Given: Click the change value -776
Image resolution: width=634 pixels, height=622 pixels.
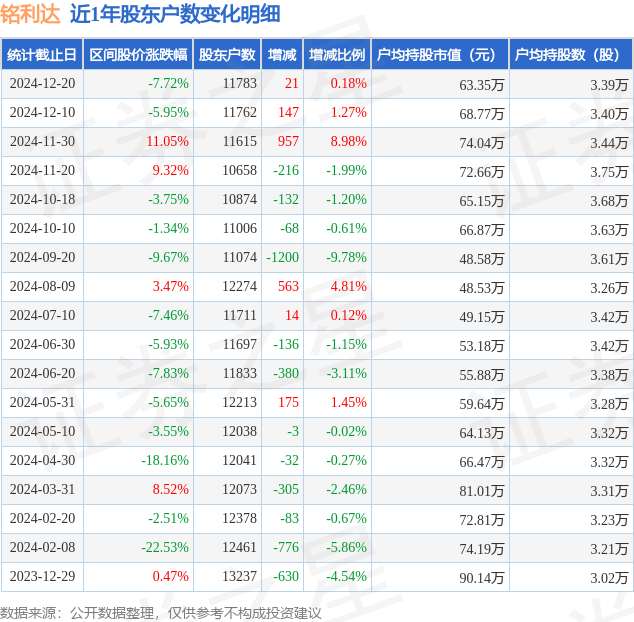Looking at the screenshot, I should coord(286,548).
